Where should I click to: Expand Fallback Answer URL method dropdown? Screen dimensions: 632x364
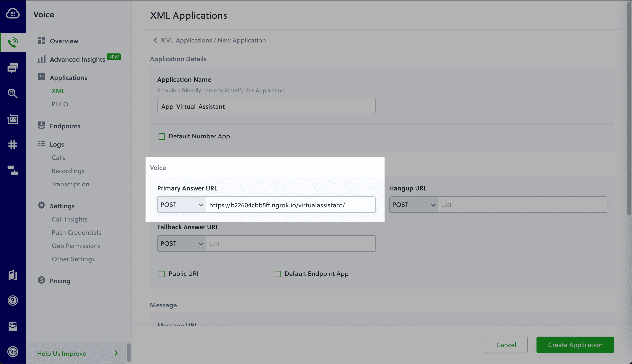click(x=181, y=243)
